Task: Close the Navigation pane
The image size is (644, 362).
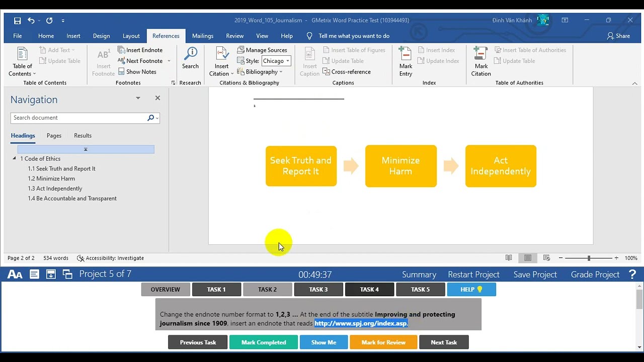Action: (157, 98)
